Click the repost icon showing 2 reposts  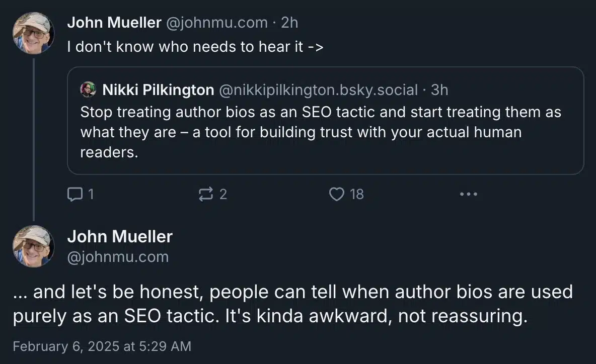click(206, 194)
